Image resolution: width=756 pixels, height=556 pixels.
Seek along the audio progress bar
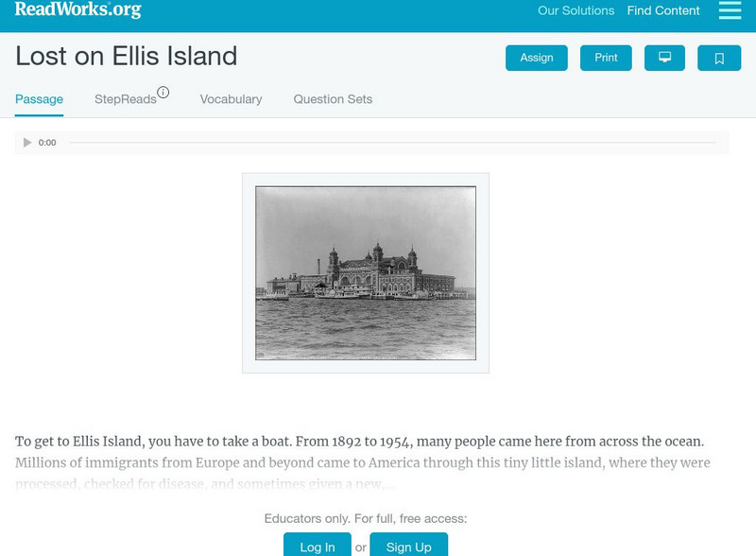pos(392,143)
